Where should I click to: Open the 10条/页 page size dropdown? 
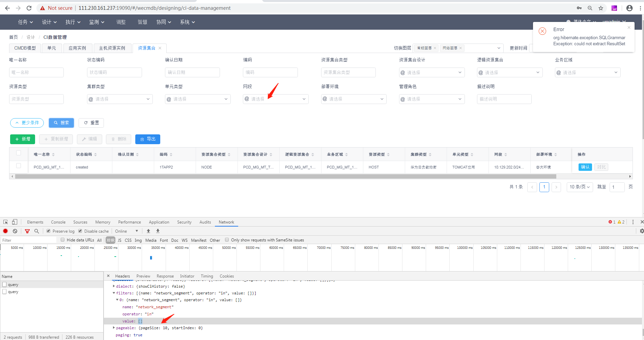click(x=579, y=187)
